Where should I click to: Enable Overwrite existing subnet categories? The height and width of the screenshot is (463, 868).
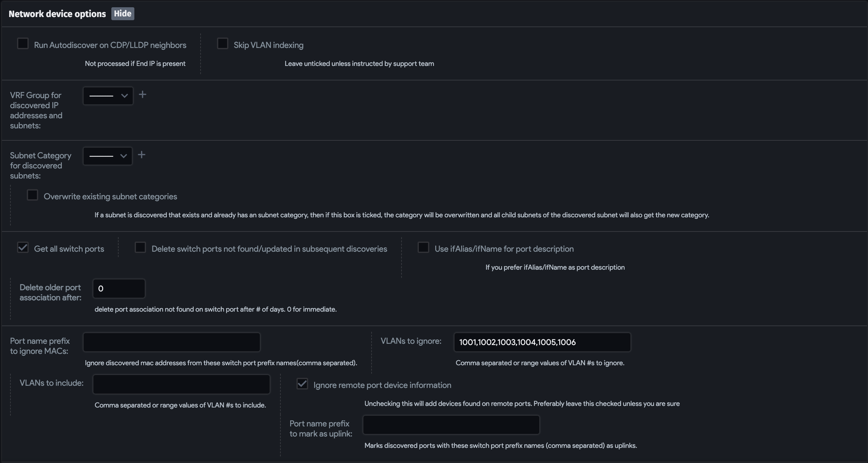click(x=32, y=195)
